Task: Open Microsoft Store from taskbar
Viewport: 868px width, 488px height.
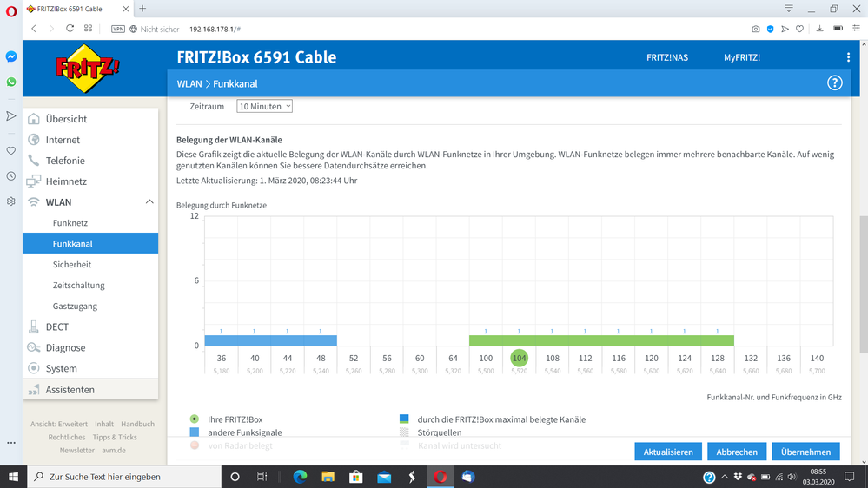Action: (x=356, y=477)
